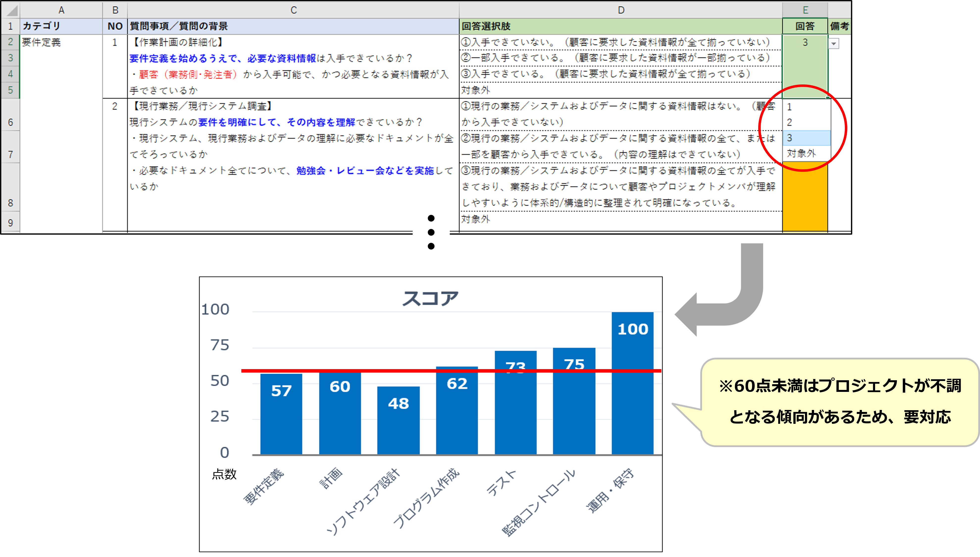Select column E header

805,10
